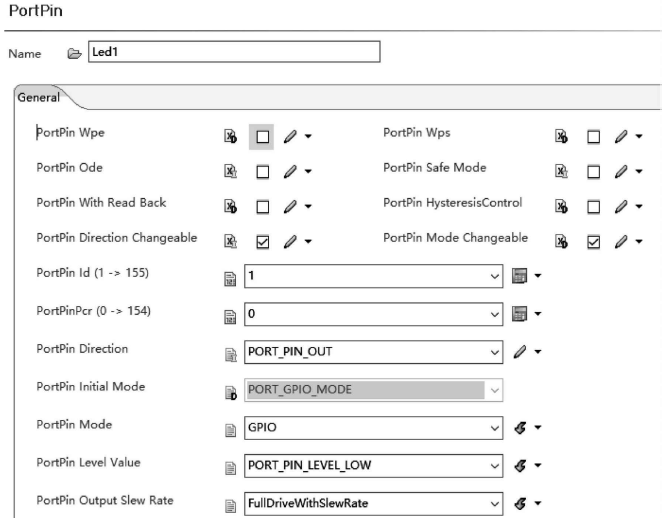
Task: Click the pencil edit icon for PortPin Wps
Action: [621, 137]
